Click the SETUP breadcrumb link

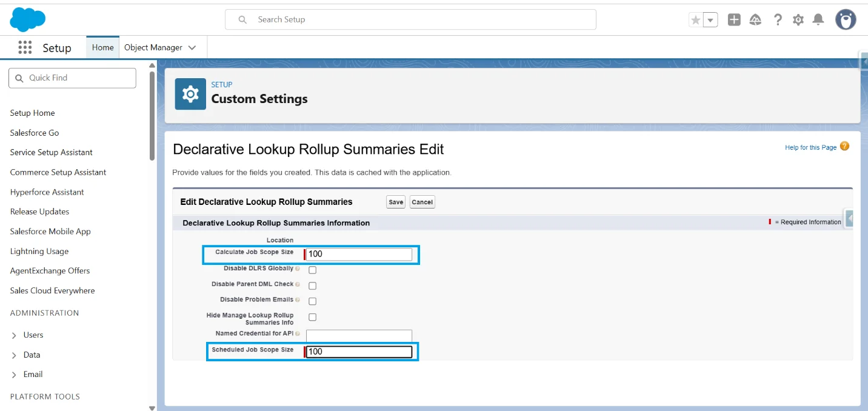click(x=222, y=85)
